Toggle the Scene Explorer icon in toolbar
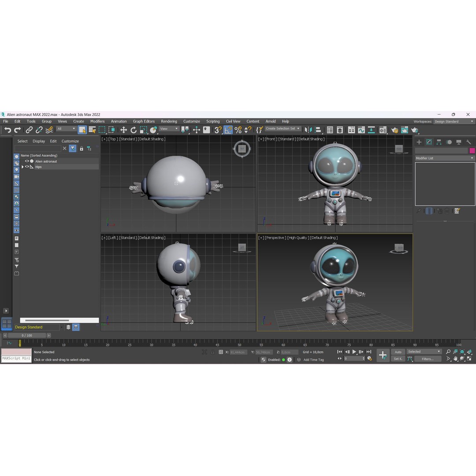The image size is (476, 476). (x=330, y=130)
